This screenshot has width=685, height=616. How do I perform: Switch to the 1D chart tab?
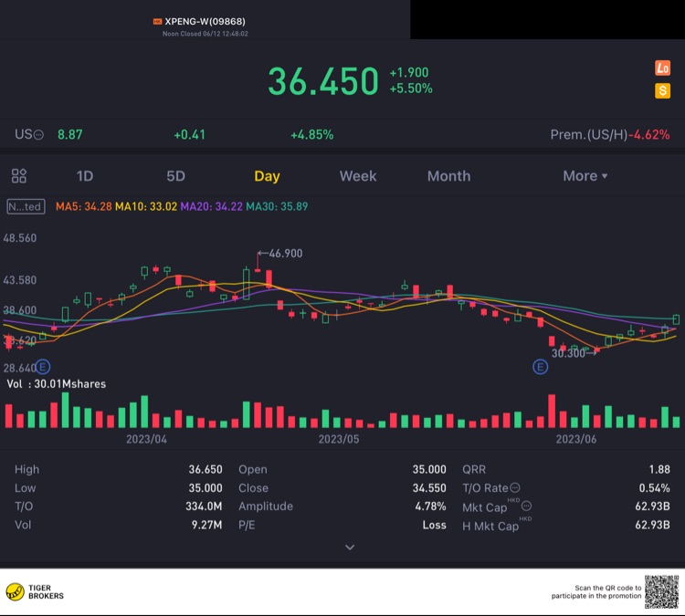click(85, 176)
